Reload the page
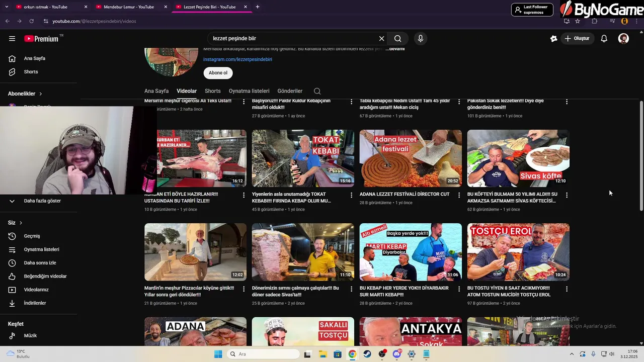This screenshot has height=362, width=644. [x=31, y=21]
